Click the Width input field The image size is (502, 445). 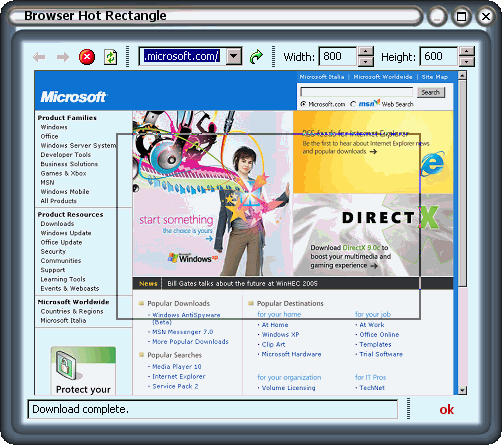pyautogui.click(x=338, y=56)
